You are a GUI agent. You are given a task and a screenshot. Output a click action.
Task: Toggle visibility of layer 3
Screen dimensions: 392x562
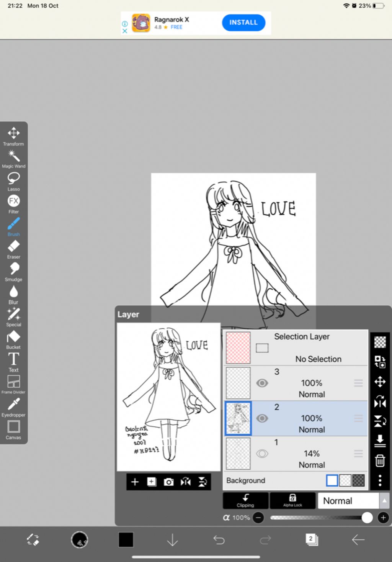point(262,383)
